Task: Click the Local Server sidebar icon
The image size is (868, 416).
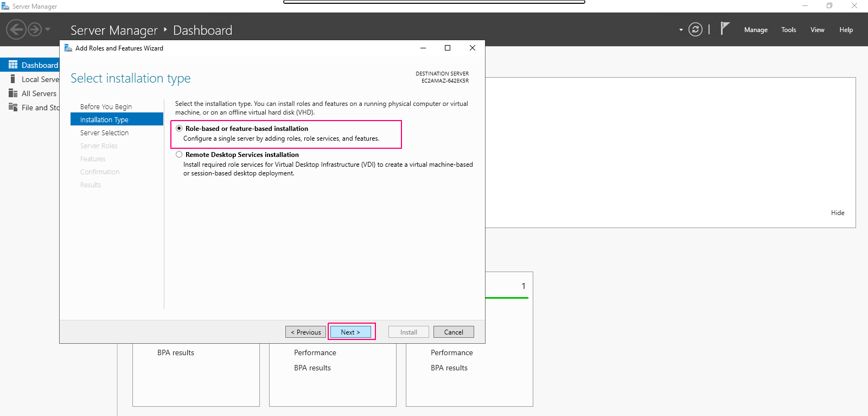Action: 13,79
